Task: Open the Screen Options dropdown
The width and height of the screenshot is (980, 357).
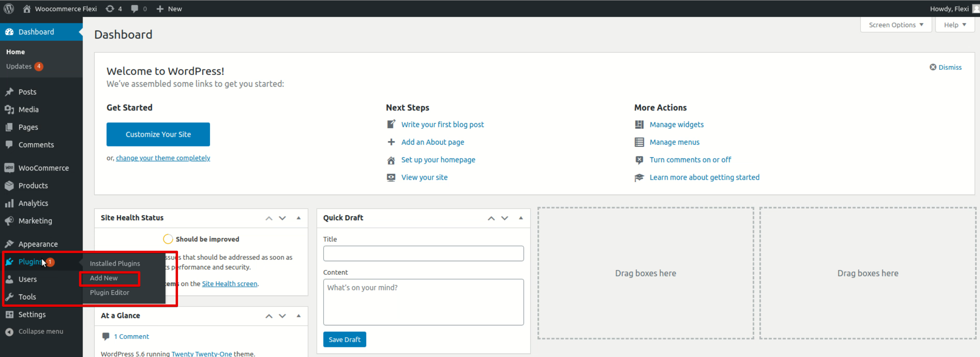Action: 896,25
